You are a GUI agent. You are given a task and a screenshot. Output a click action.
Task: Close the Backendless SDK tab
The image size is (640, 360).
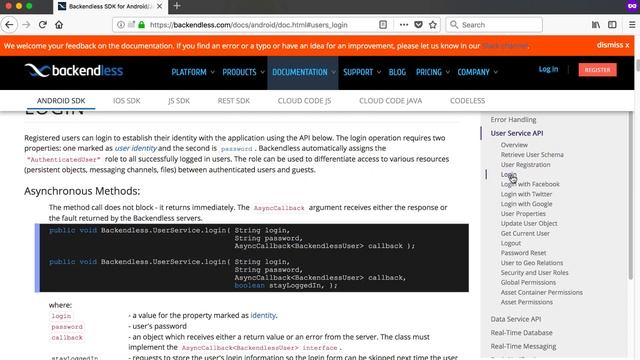tap(160, 6)
